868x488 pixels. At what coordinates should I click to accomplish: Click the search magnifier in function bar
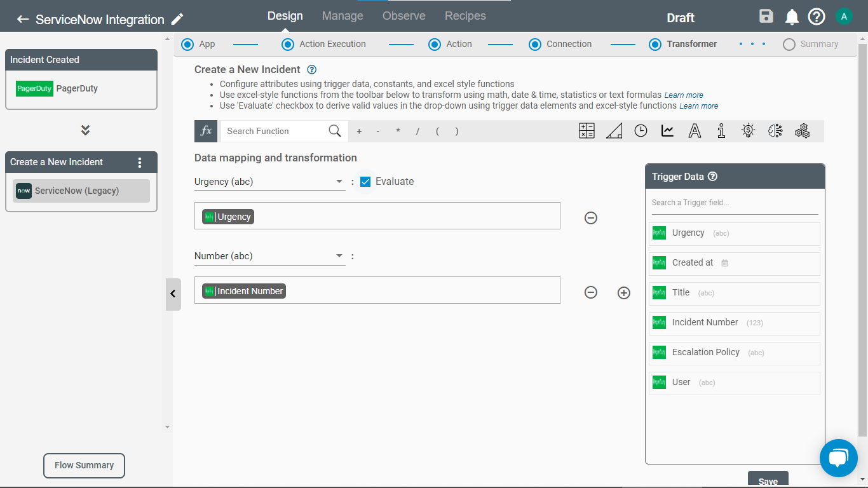point(335,131)
